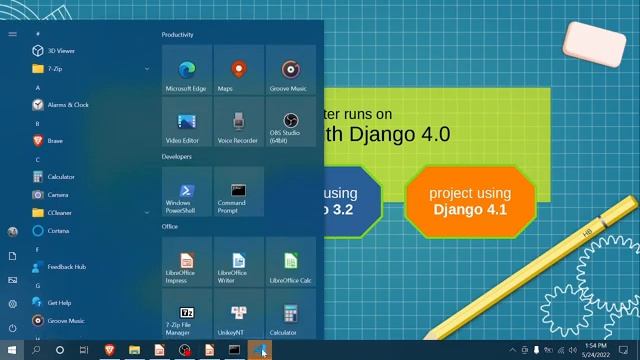
Task: Open the Action Center notifications icon
Action: [x=623, y=350]
